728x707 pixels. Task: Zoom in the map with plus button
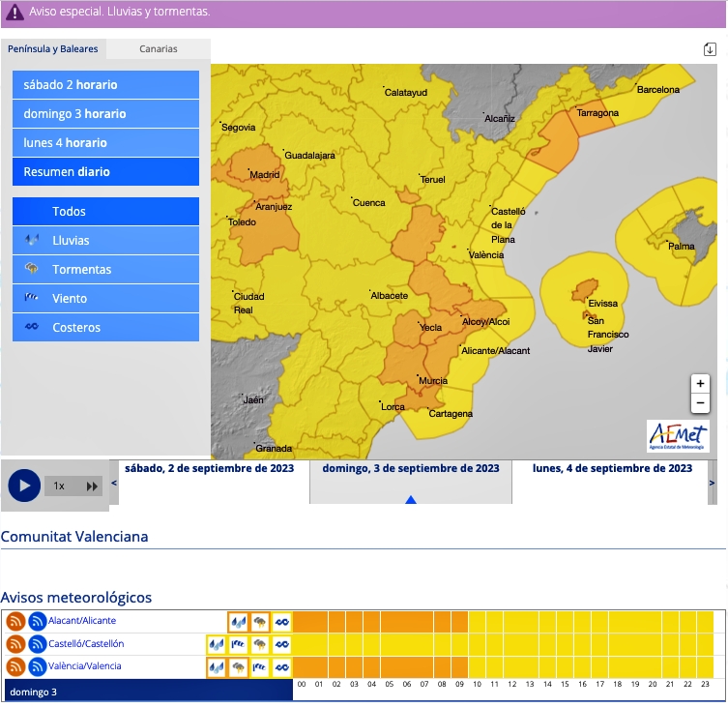[701, 383]
